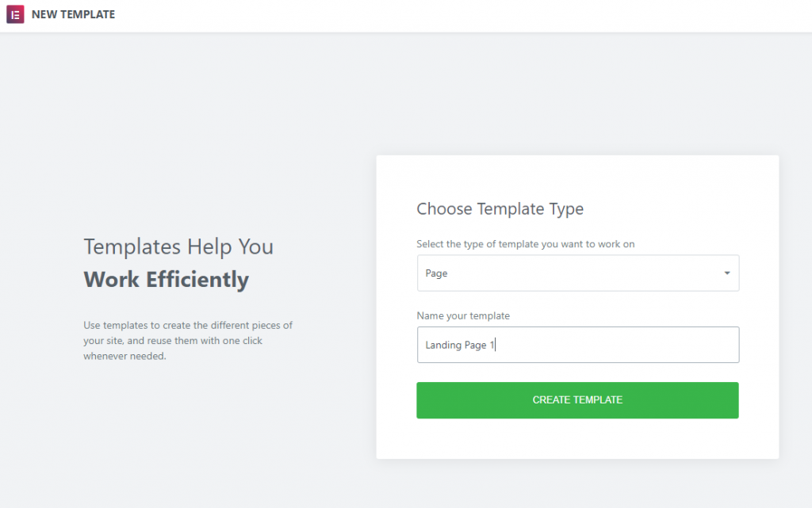Screen dimensions: 812x508
Task: Click the white card's blank area below button
Action: 577,438
